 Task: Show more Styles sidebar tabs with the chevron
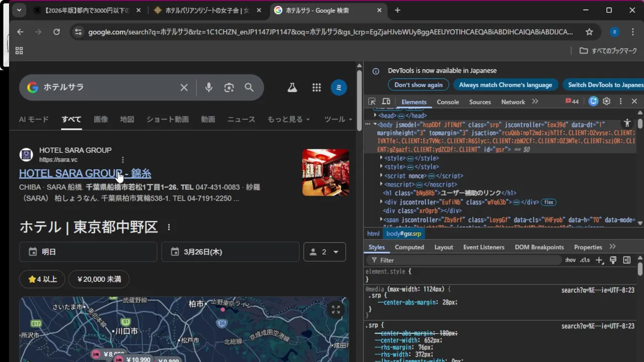(x=612, y=247)
